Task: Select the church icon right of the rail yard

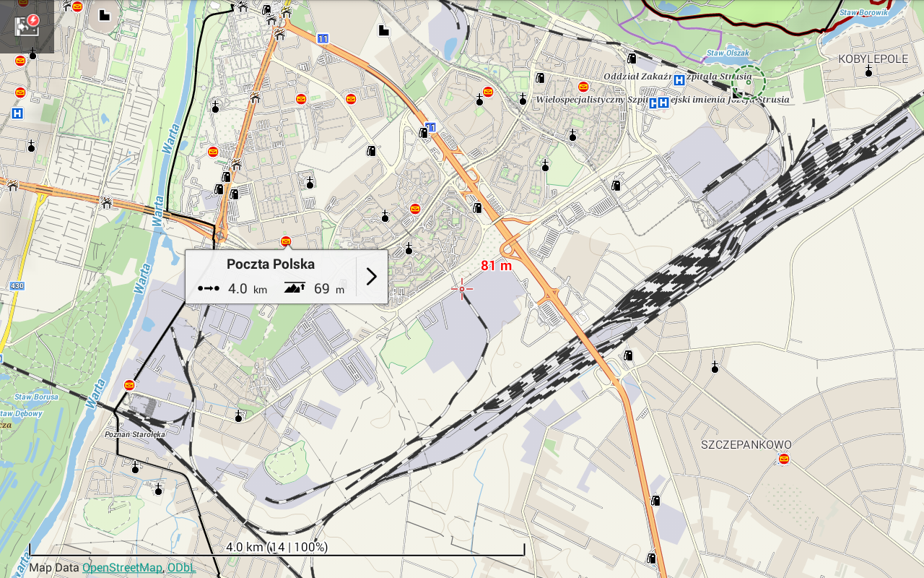Action: tap(715, 368)
